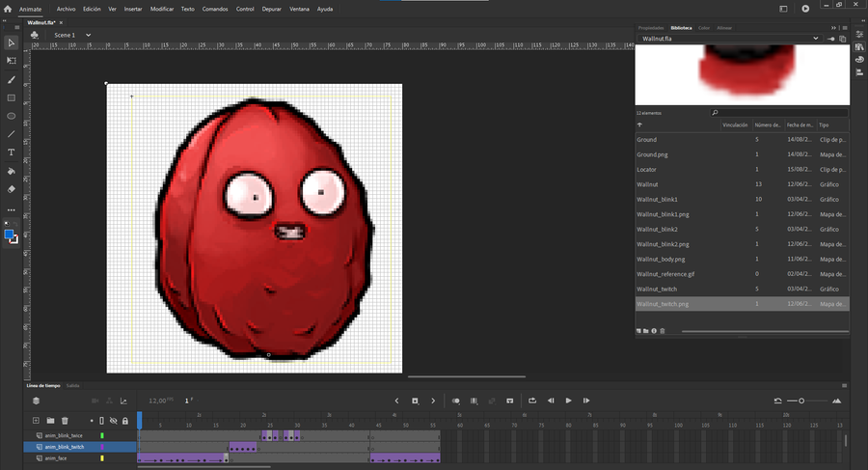Viewport: 868px width, 470px height.
Task: Reset the timeline zoom level
Action: click(777, 401)
